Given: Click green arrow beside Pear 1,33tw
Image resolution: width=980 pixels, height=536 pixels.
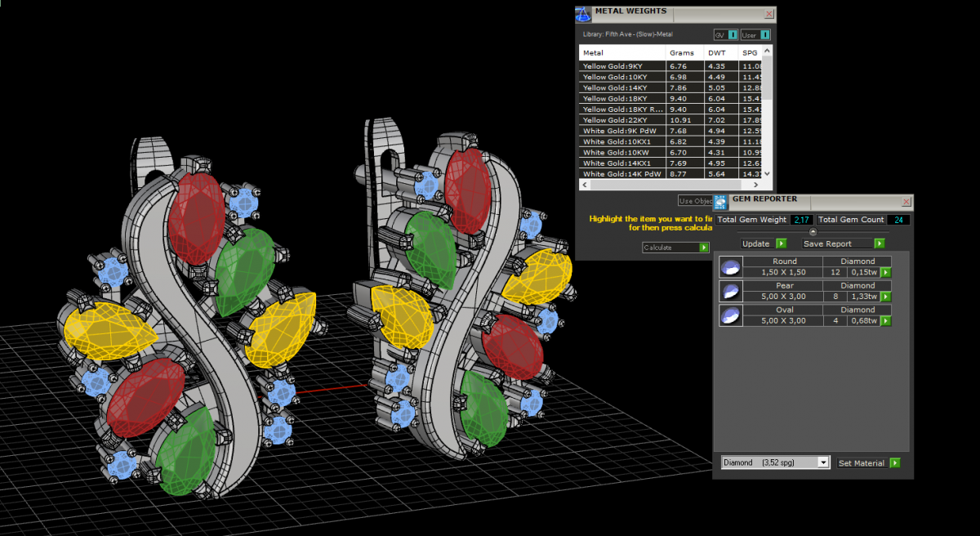Looking at the screenshot, I should coord(884,297).
